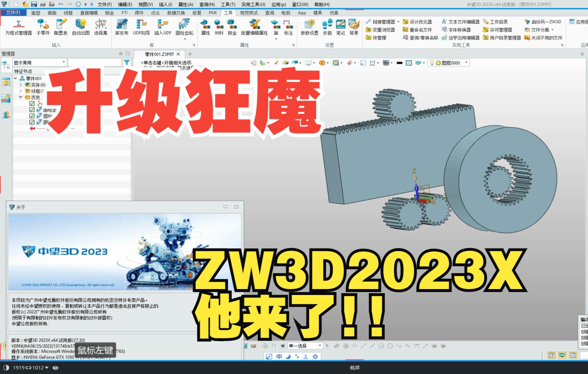Open Design Optimizer (设计优化器)
Image resolution: width=588 pixels, height=374 pixels.
pyautogui.click(x=417, y=22)
